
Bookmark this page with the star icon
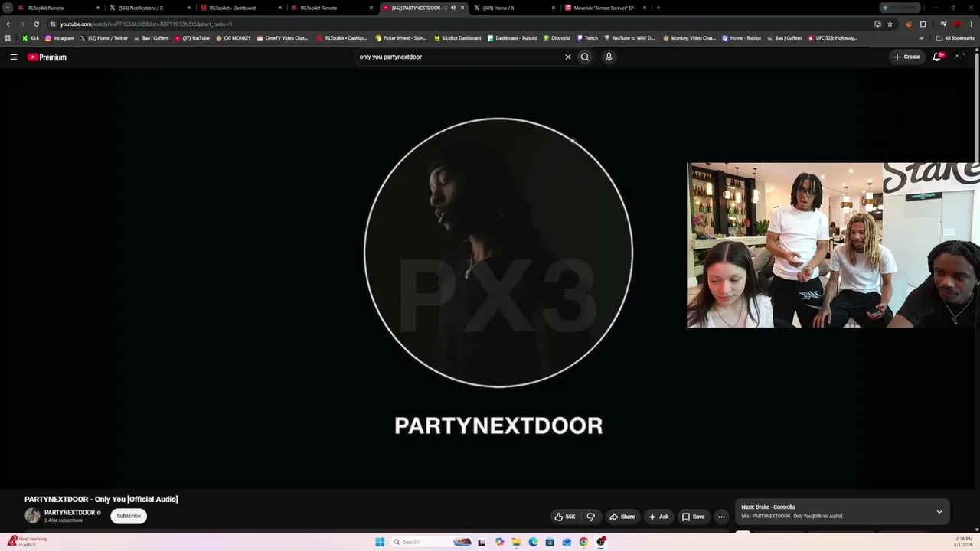890,24
